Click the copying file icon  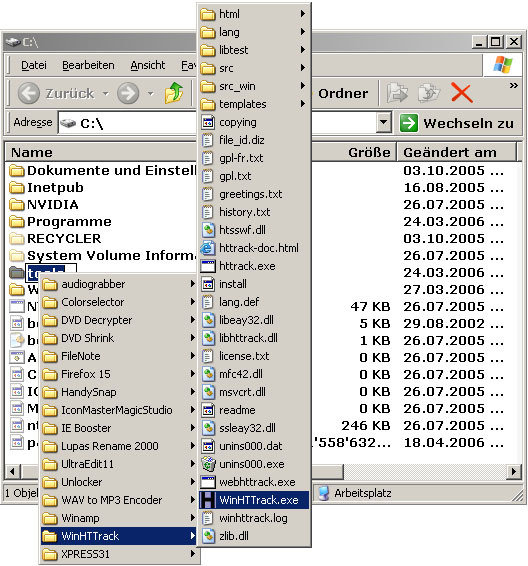coord(208,122)
